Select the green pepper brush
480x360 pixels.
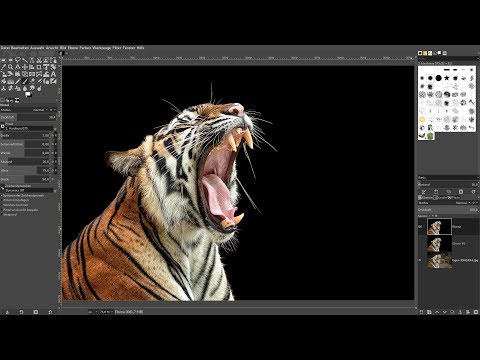point(430,136)
